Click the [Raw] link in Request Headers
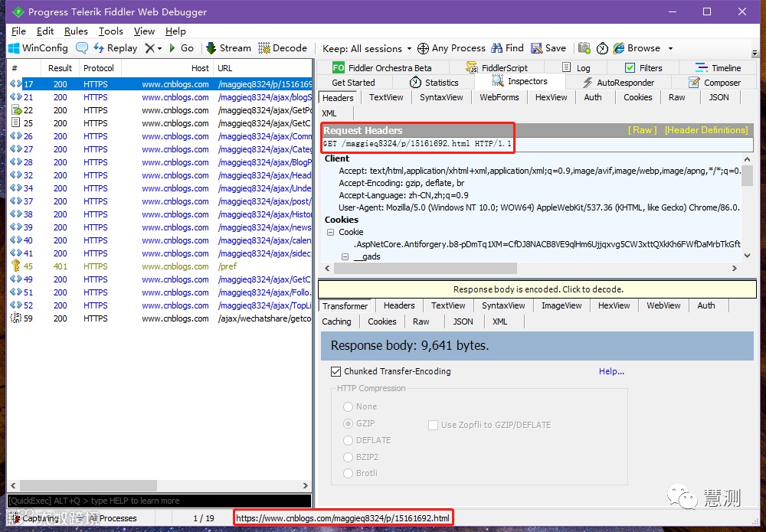This screenshot has height=532, width=766. pos(642,130)
